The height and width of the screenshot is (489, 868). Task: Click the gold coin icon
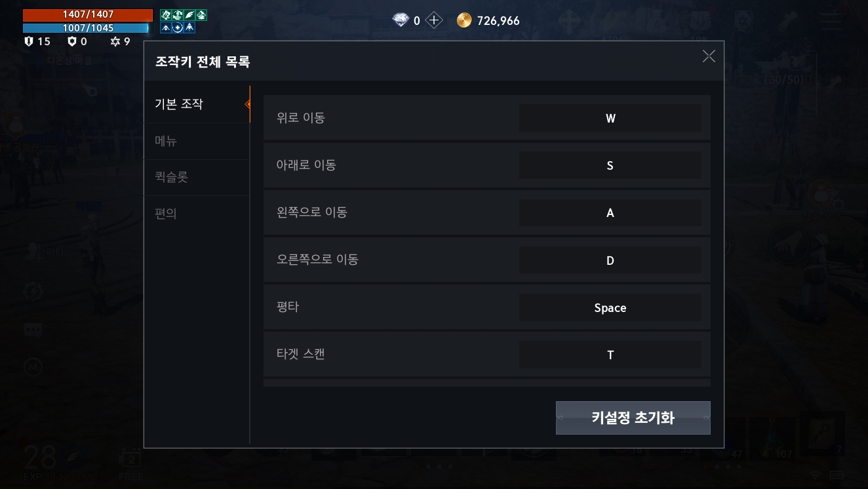464,20
